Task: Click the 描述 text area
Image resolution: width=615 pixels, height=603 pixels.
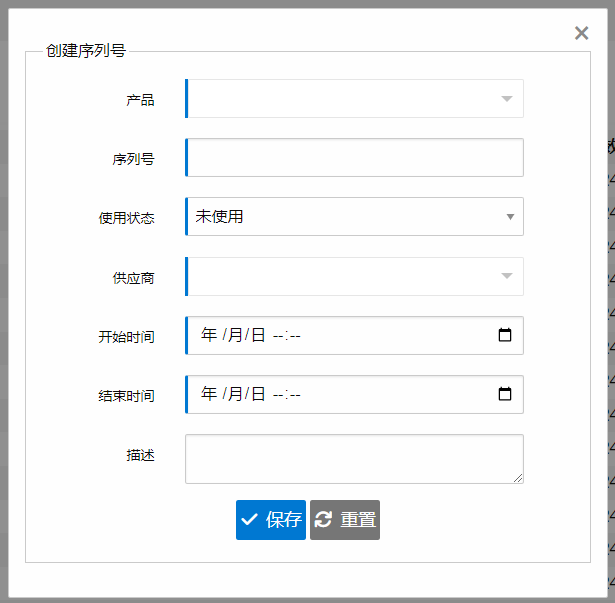Action: (354, 459)
